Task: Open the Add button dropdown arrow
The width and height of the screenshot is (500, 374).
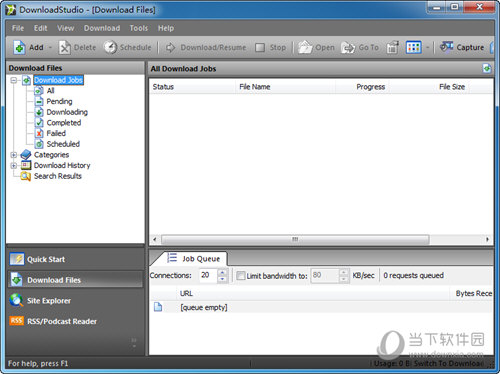Action: [50, 48]
